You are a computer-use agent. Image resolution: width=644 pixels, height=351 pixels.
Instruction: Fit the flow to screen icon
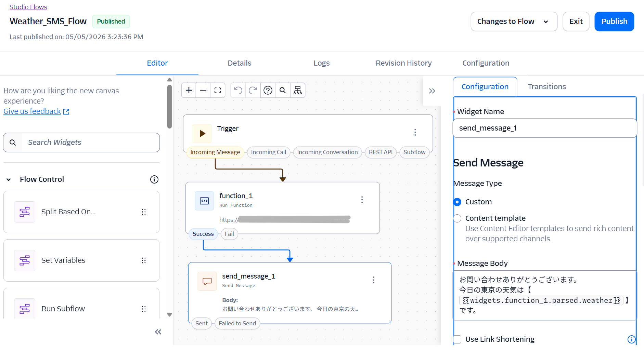tap(218, 90)
